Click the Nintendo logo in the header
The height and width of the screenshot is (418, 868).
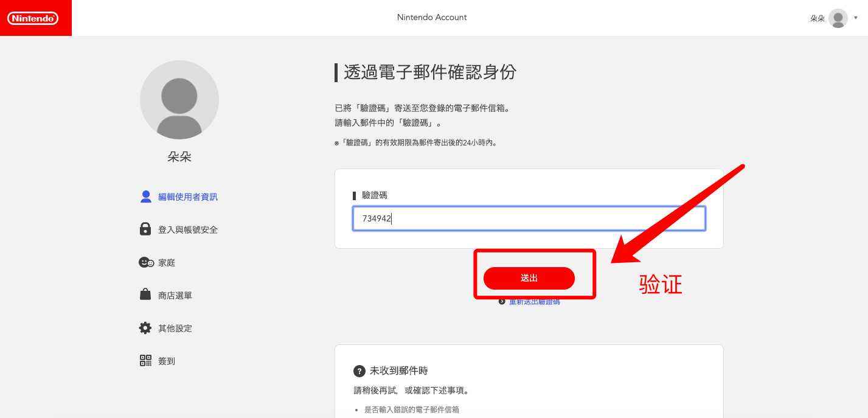pyautogui.click(x=33, y=18)
